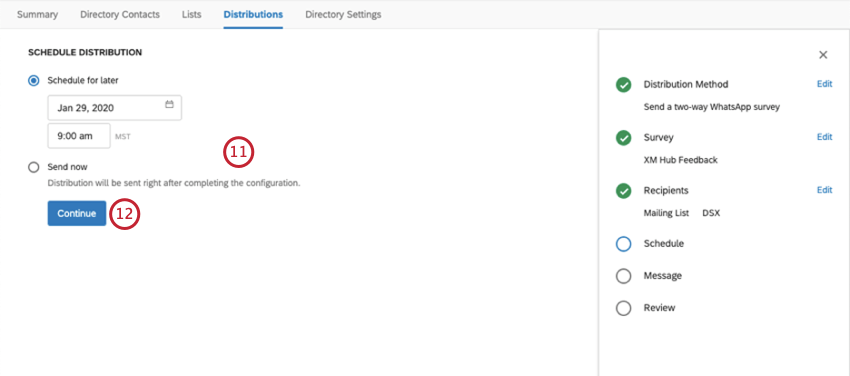
Task: Switch to the Directory Contacts tab
Action: coord(120,15)
